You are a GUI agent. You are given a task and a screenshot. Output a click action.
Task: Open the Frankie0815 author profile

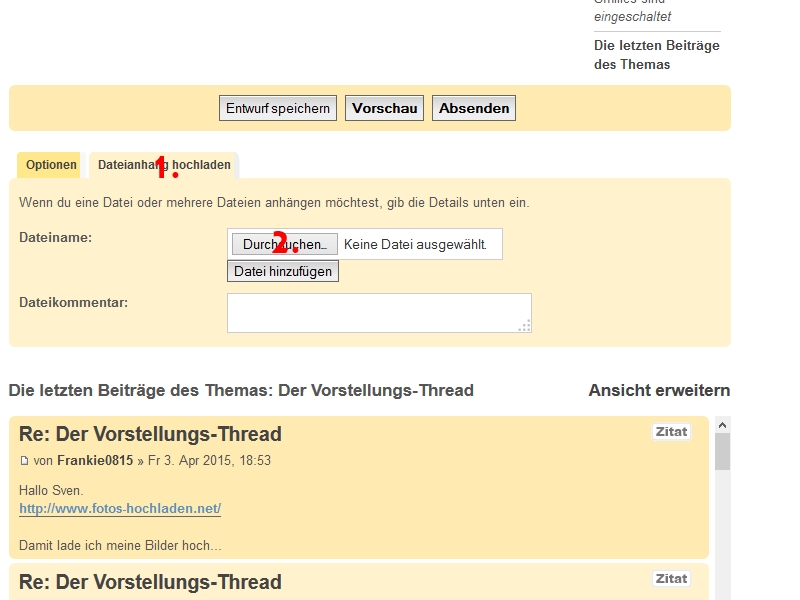tap(94, 461)
